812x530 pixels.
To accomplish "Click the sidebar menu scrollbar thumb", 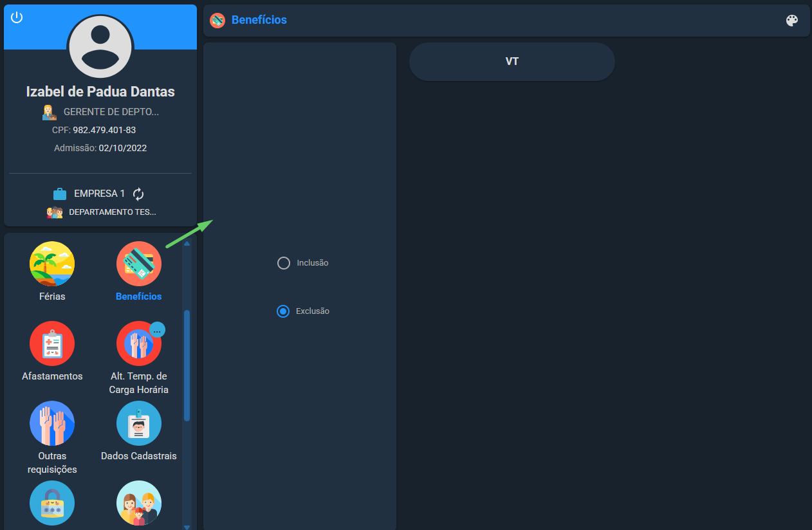I will pyautogui.click(x=187, y=365).
